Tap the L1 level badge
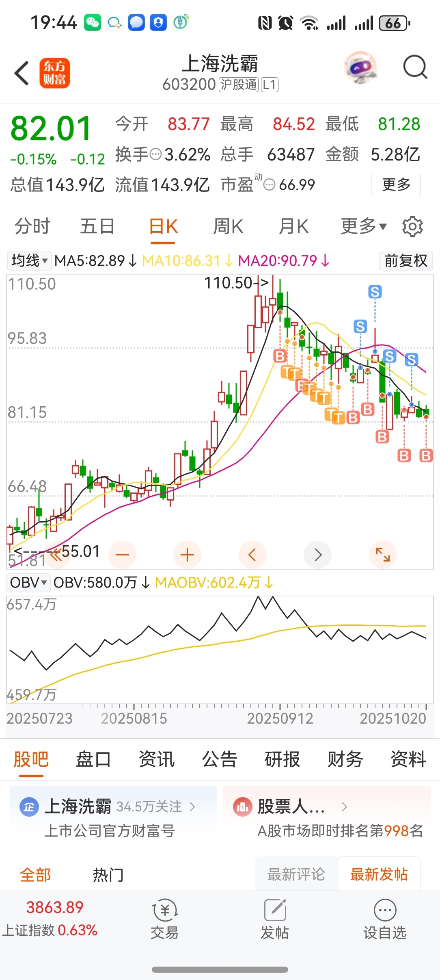The width and height of the screenshot is (440, 980). [x=270, y=85]
